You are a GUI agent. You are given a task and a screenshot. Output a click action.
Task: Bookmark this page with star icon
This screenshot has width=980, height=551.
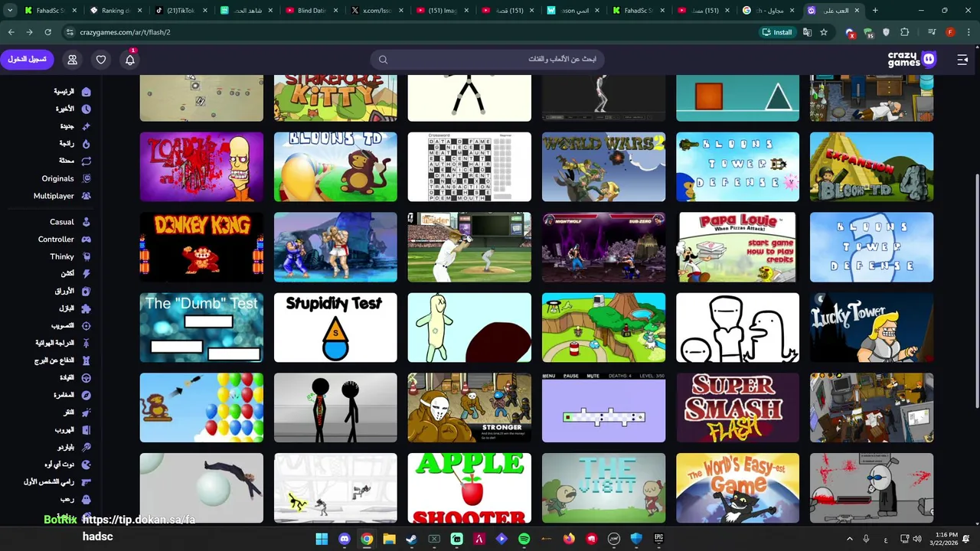point(824,32)
